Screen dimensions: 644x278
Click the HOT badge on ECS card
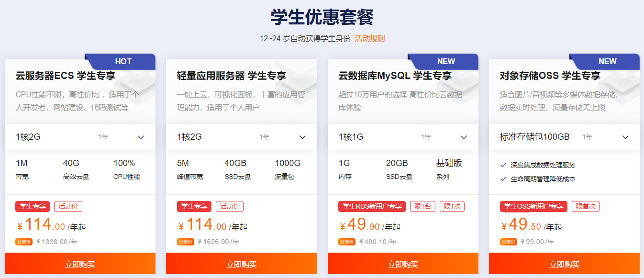tap(123, 61)
